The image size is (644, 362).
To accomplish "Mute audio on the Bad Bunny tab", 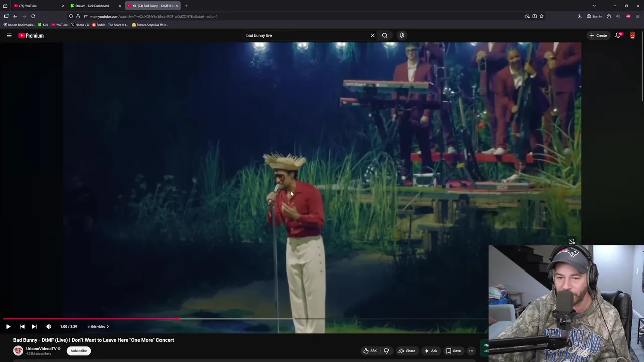I will 134,6.
